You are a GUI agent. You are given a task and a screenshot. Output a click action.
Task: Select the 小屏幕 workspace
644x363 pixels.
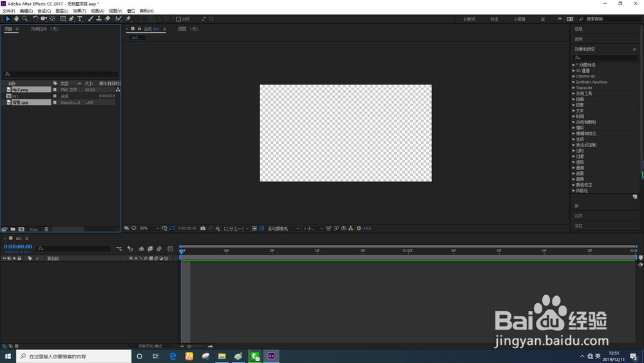pyautogui.click(x=520, y=19)
